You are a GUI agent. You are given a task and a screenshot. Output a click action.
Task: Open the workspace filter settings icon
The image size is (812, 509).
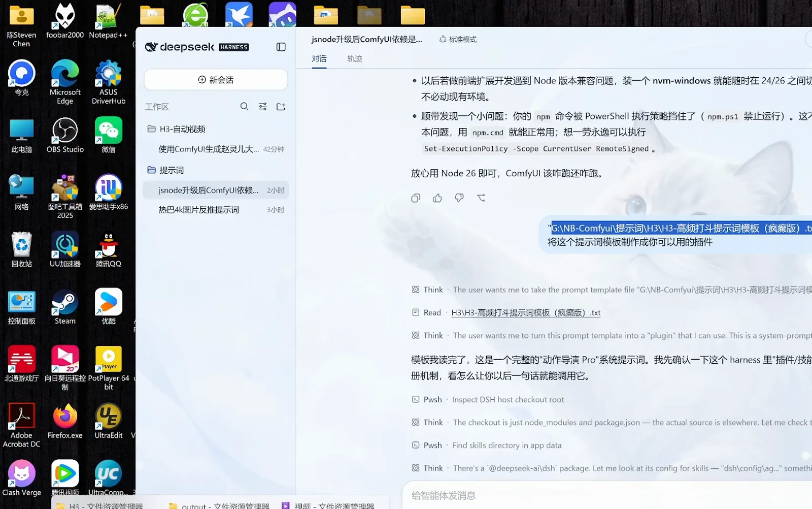tap(262, 106)
